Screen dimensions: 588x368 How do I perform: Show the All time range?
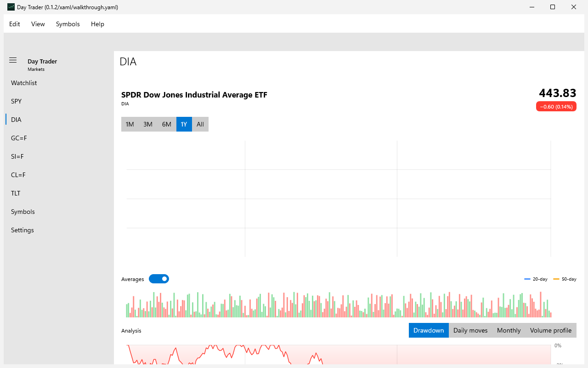pyautogui.click(x=200, y=124)
